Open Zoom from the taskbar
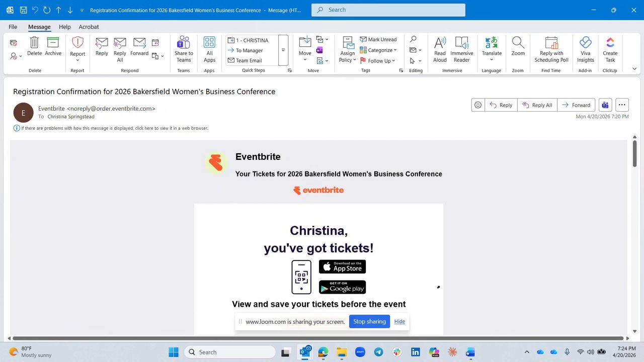Image resolution: width=644 pixels, height=362 pixels. pos(360,352)
